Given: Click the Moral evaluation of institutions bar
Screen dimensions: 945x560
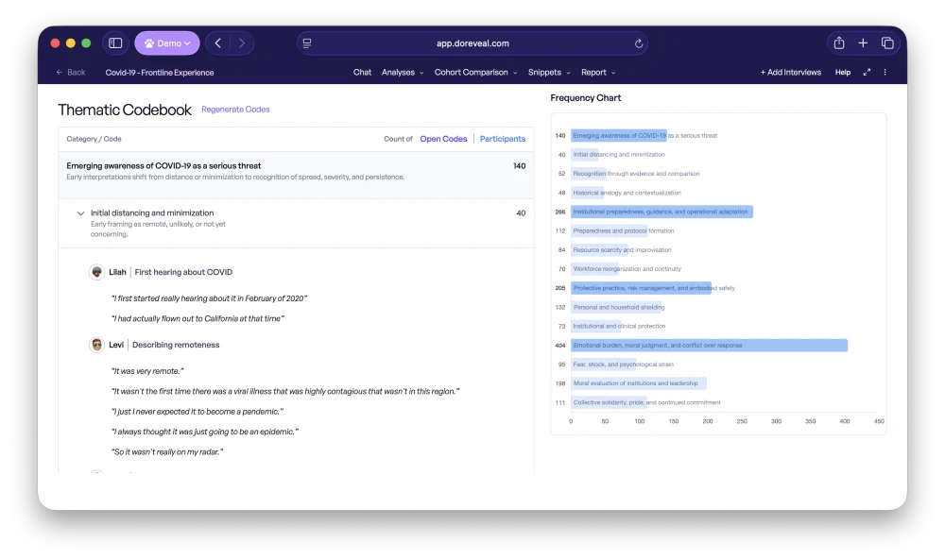Looking at the screenshot, I should pos(638,383).
